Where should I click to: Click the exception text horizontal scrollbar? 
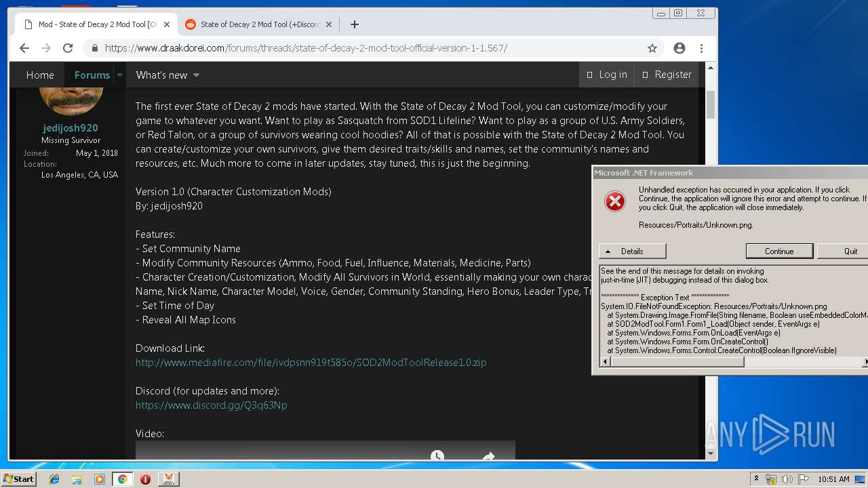pos(677,362)
